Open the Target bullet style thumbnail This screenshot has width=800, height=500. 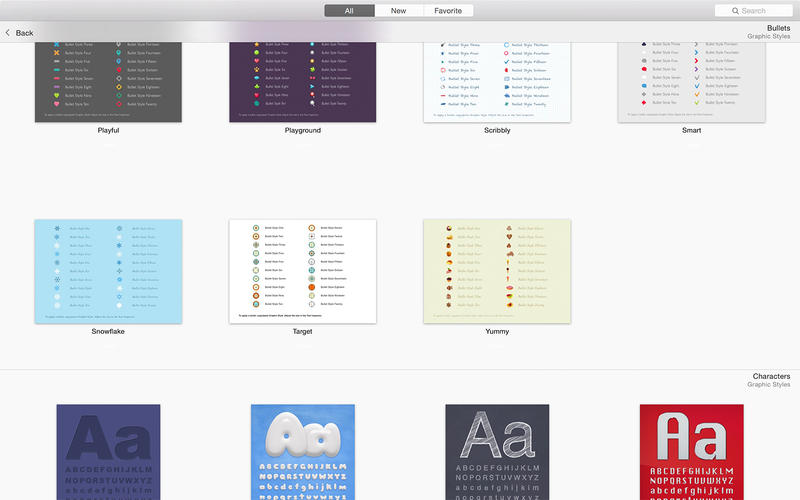tap(303, 271)
